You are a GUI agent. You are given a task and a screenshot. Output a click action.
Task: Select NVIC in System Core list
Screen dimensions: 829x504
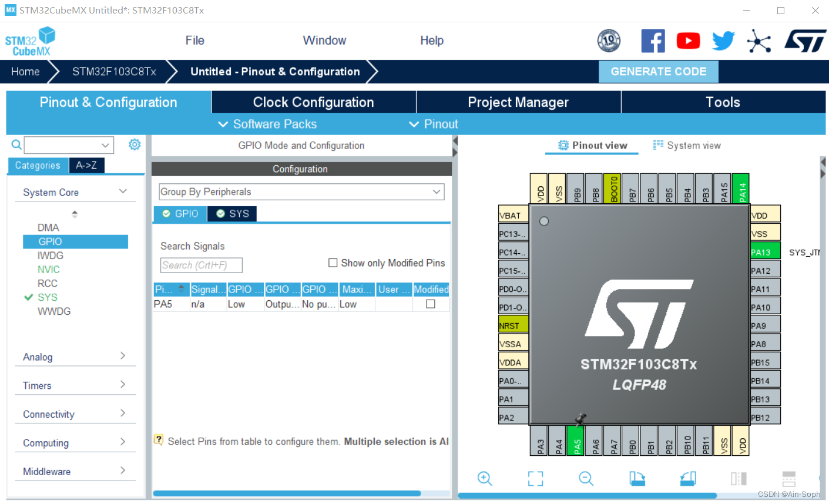point(49,269)
